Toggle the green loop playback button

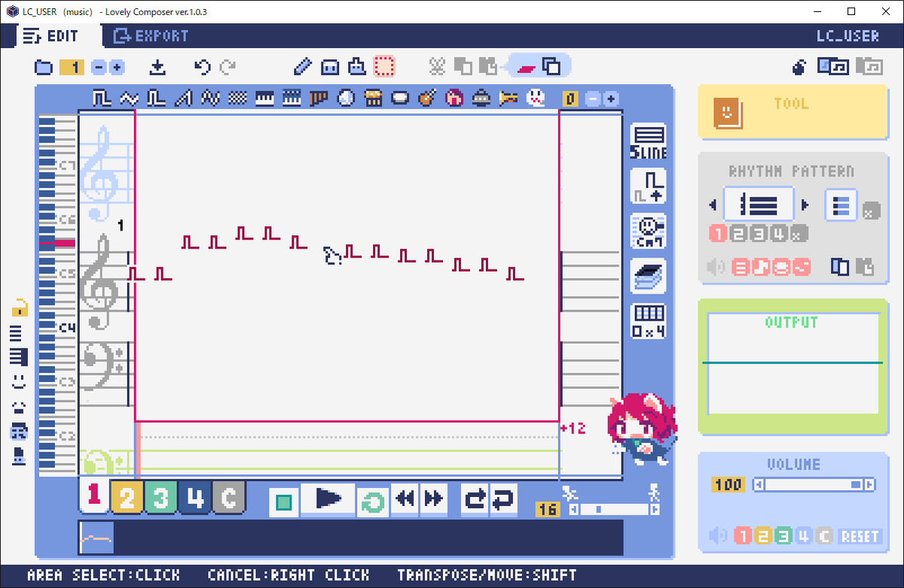(371, 501)
